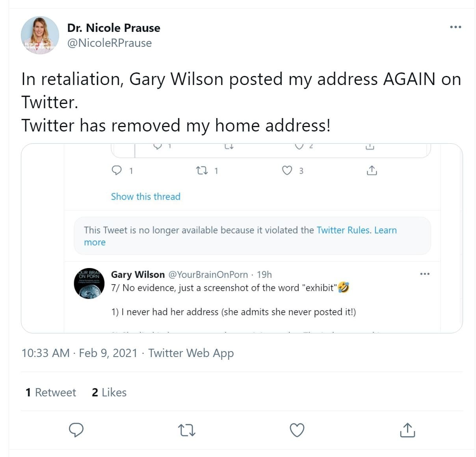View the "2 Likes" count list
The height and width of the screenshot is (457, 476).
[109, 392]
